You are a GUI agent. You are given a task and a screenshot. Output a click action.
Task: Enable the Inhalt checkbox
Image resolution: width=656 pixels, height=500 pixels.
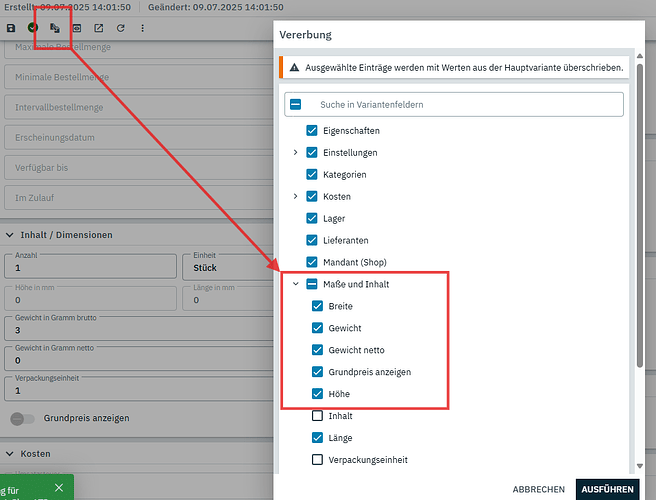click(x=317, y=416)
